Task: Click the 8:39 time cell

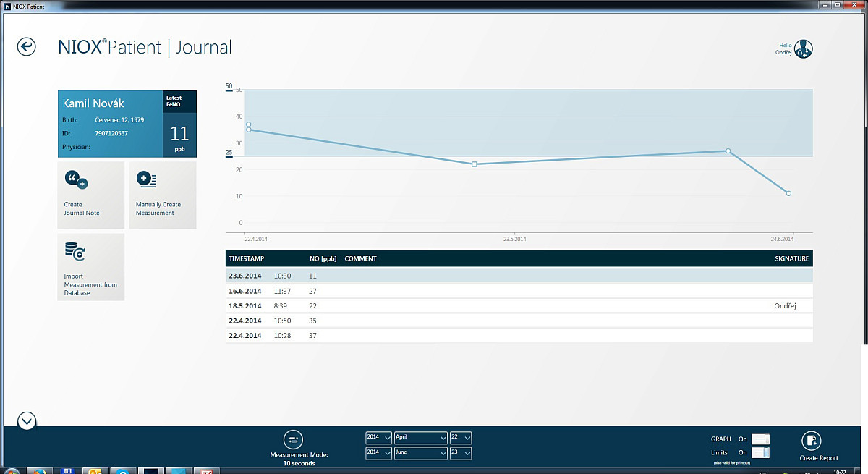Action: click(x=281, y=306)
